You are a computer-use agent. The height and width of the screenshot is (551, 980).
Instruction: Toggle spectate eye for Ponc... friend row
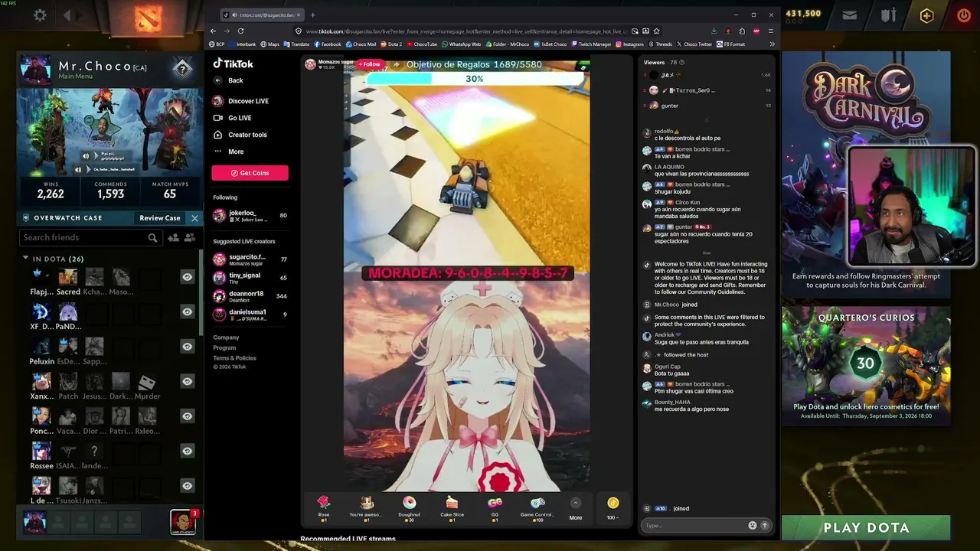[x=187, y=416]
